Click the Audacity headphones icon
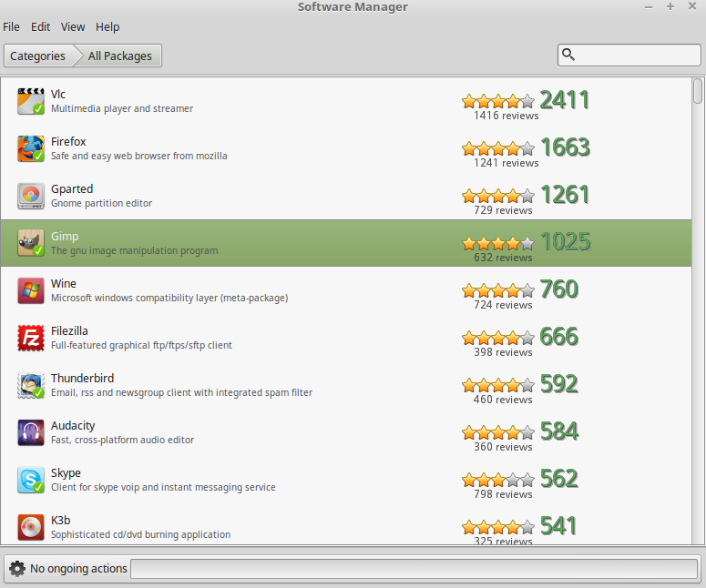Image resolution: width=706 pixels, height=588 pixels. (x=31, y=432)
